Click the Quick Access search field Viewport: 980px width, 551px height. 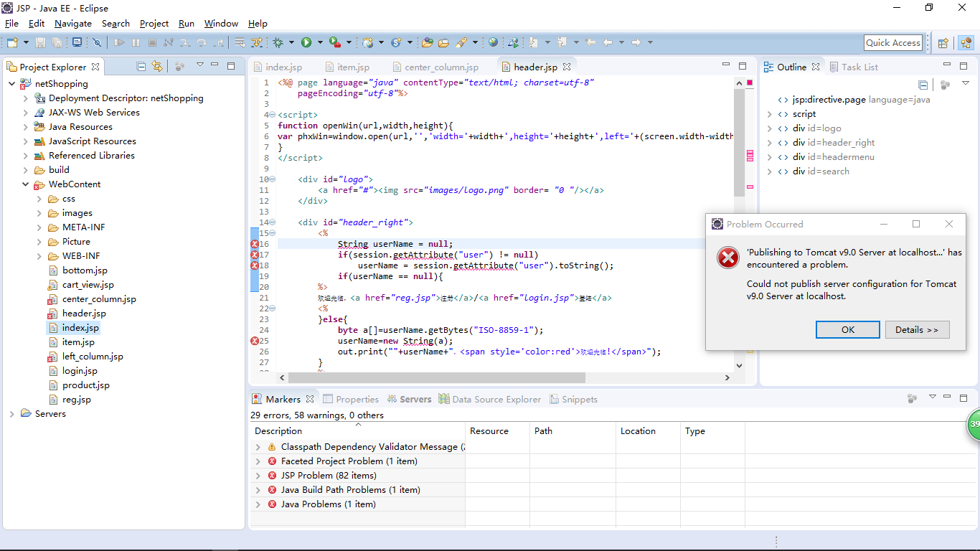892,43
